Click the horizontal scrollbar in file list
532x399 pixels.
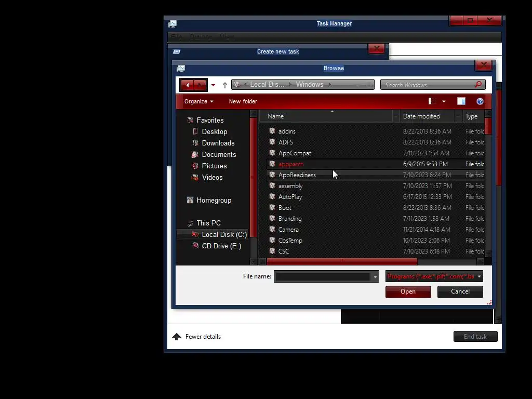(342, 262)
